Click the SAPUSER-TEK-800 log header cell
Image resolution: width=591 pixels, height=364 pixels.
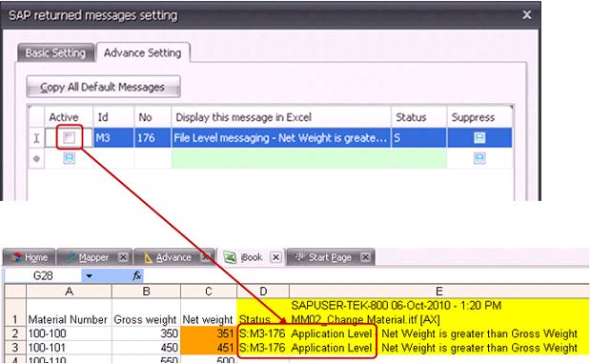pyautogui.click(x=439, y=313)
